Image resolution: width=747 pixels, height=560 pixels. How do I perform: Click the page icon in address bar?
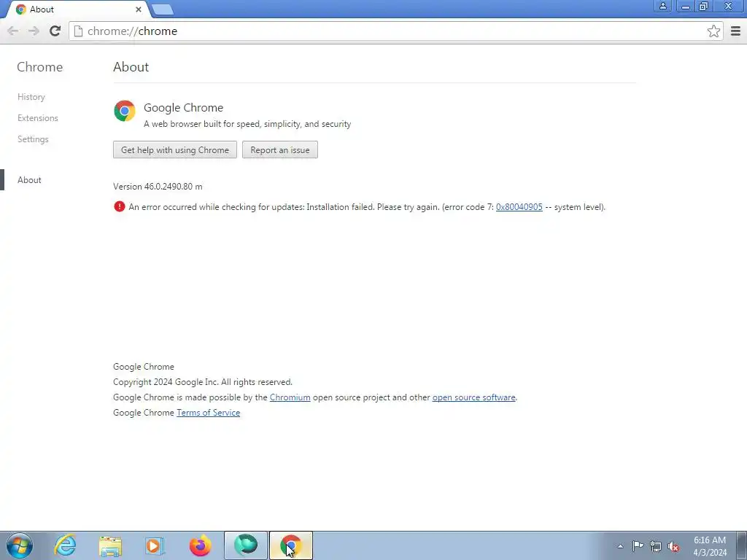[x=78, y=31]
